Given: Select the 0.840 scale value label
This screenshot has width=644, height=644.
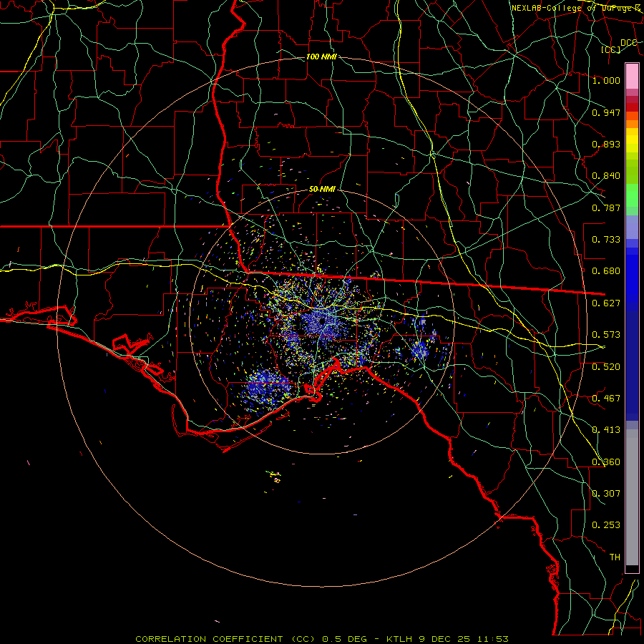Looking at the screenshot, I should click(606, 176).
